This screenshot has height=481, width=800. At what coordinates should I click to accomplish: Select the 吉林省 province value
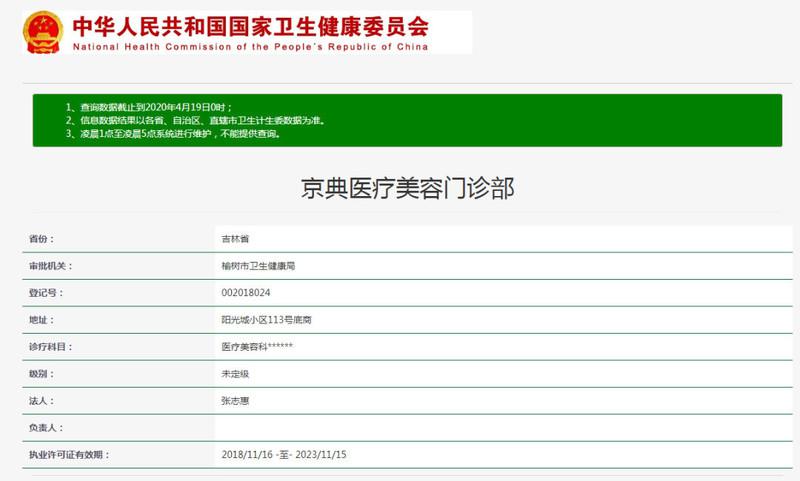[236, 239]
